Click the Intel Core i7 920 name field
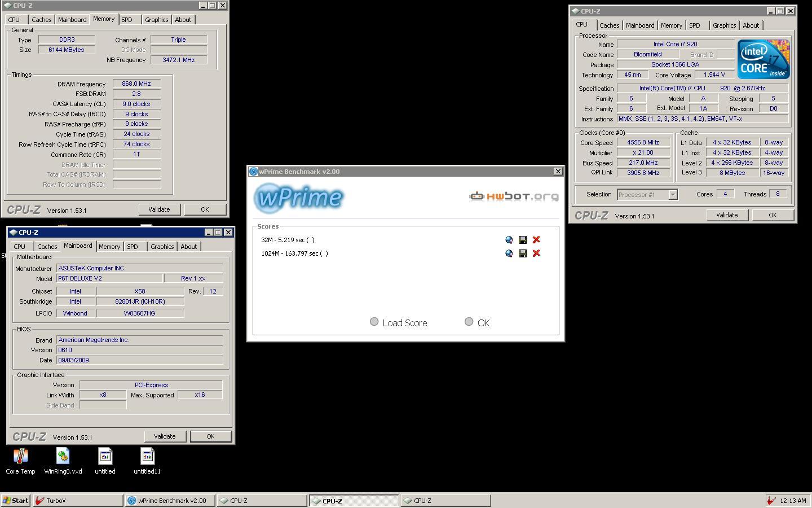The width and height of the screenshot is (812, 508). 676,44
